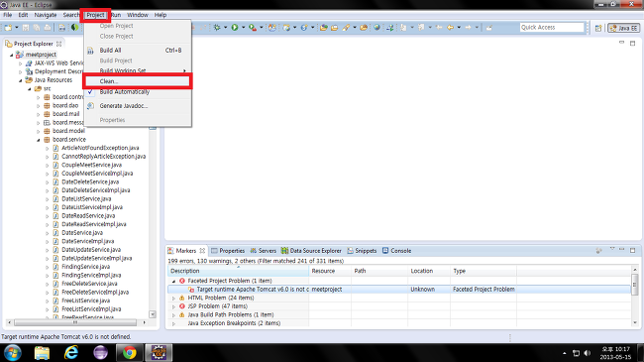Open Build Working Set submenu
Screen dimensions: 644x362
click(x=138, y=70)
